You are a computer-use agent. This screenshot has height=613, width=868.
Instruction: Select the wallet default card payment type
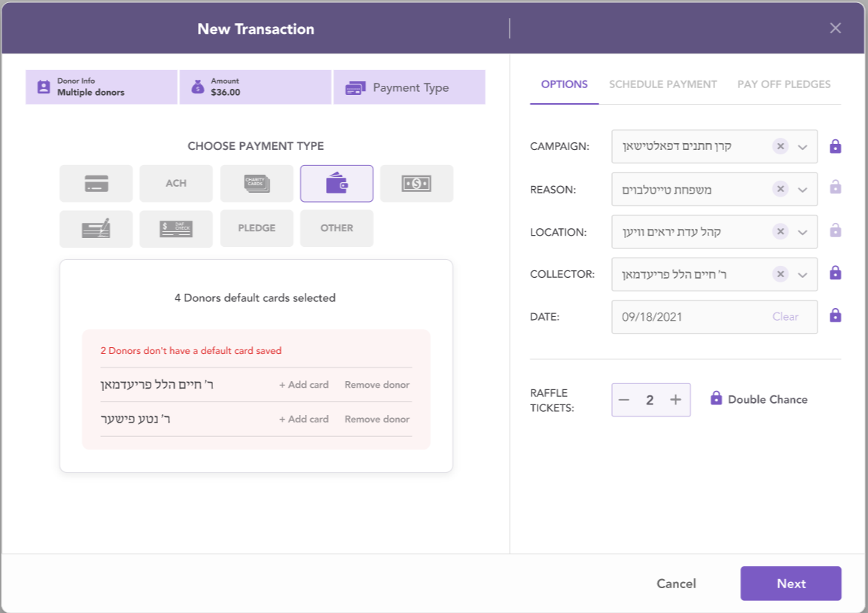337,183
